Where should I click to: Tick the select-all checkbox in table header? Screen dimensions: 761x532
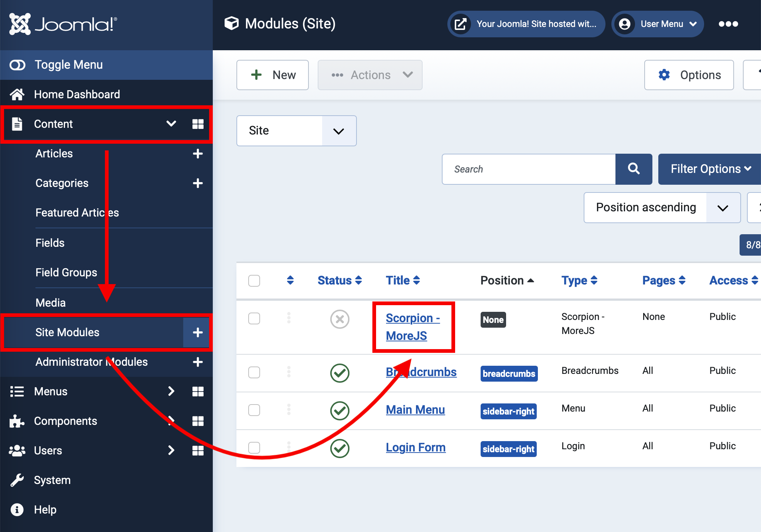254,280
